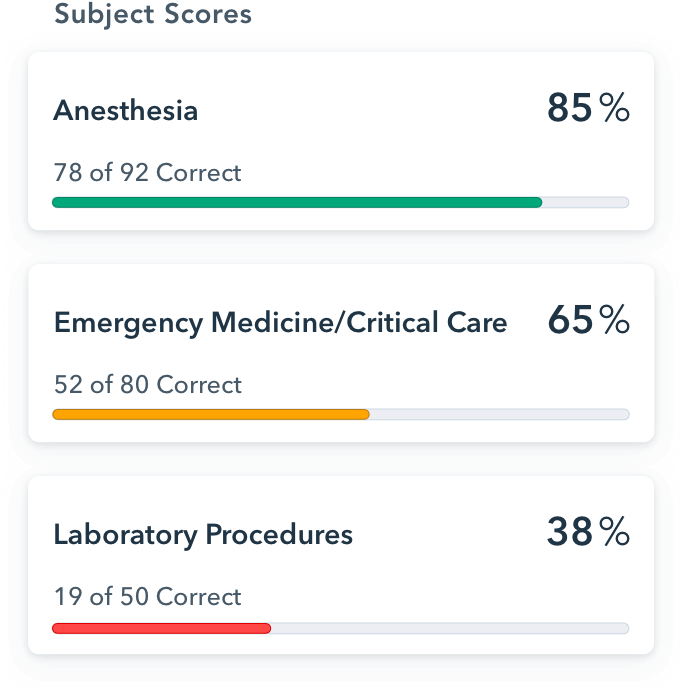Open the Laboratory Procedures title

(203, 535)
